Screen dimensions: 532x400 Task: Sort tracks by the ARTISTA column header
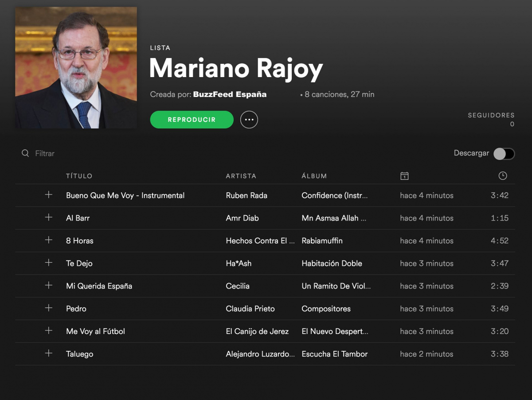click(x=241, y=176)
